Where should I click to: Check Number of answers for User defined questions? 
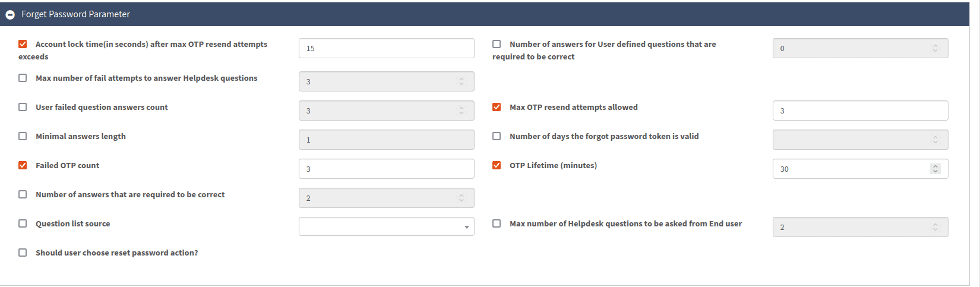click(497, 44)
